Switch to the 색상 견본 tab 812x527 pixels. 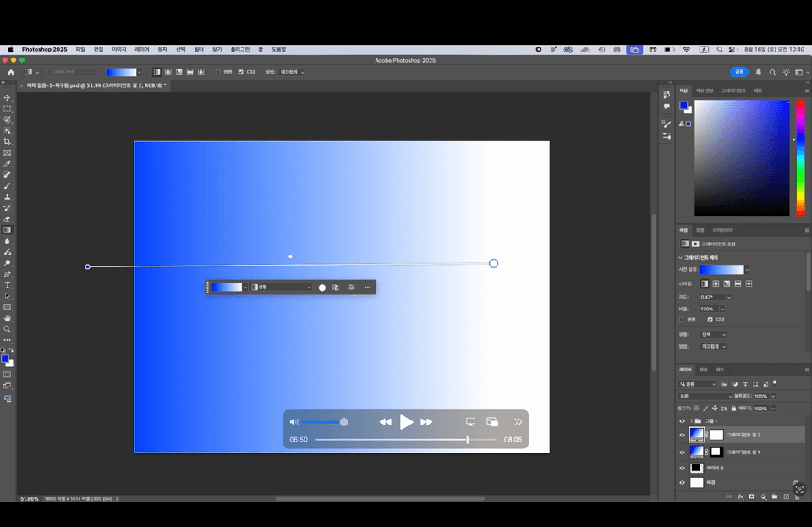tap(705, 91)
